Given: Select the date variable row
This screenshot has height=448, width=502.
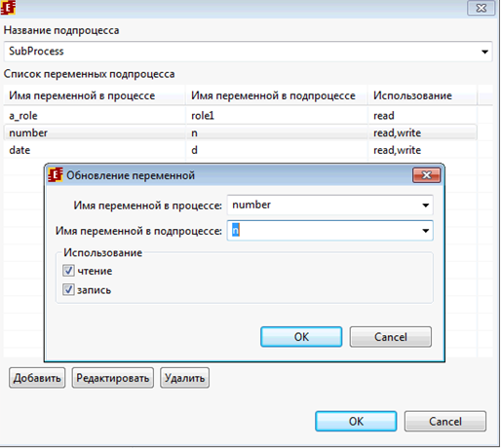Looking at the screenshot, I should coord(240,150).
